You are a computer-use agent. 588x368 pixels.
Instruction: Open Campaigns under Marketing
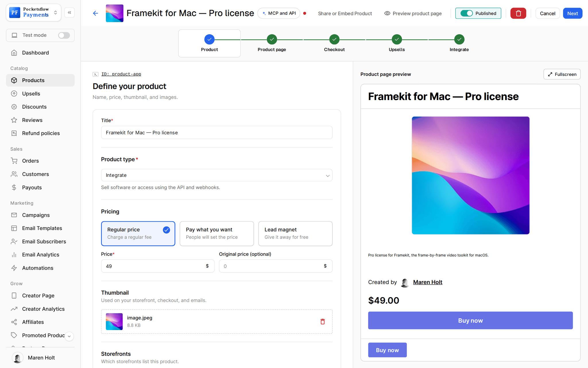[40, 215]
